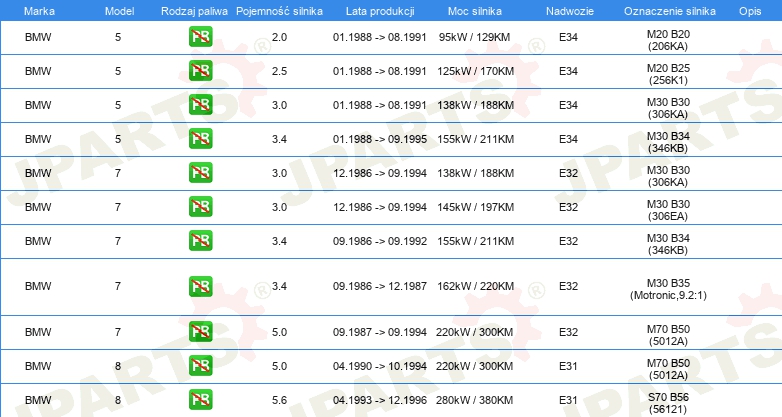The width and height of the screenshot is (782, 417).
Task: Click the fuel icon in the 280kW / 380KM row
Action: click(x=200, y=400)
